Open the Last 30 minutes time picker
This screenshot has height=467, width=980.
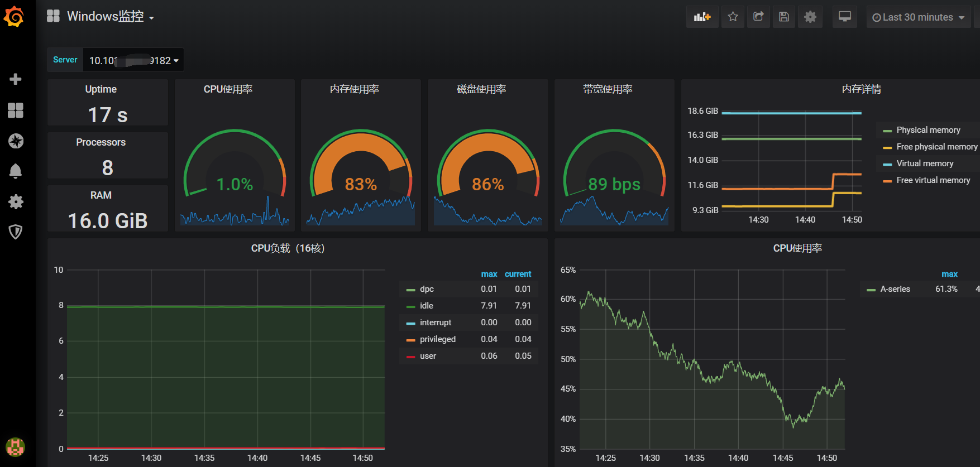[918, 17]
